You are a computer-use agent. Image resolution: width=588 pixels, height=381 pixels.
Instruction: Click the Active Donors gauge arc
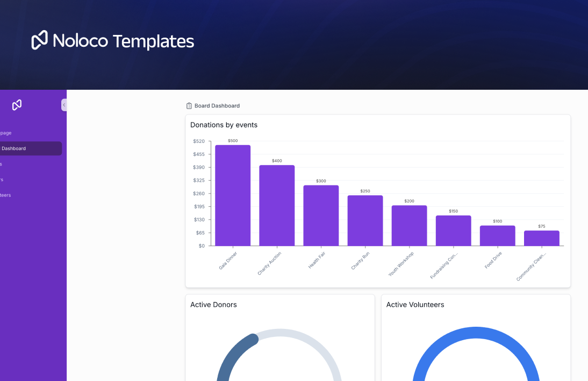coord(233,353)
